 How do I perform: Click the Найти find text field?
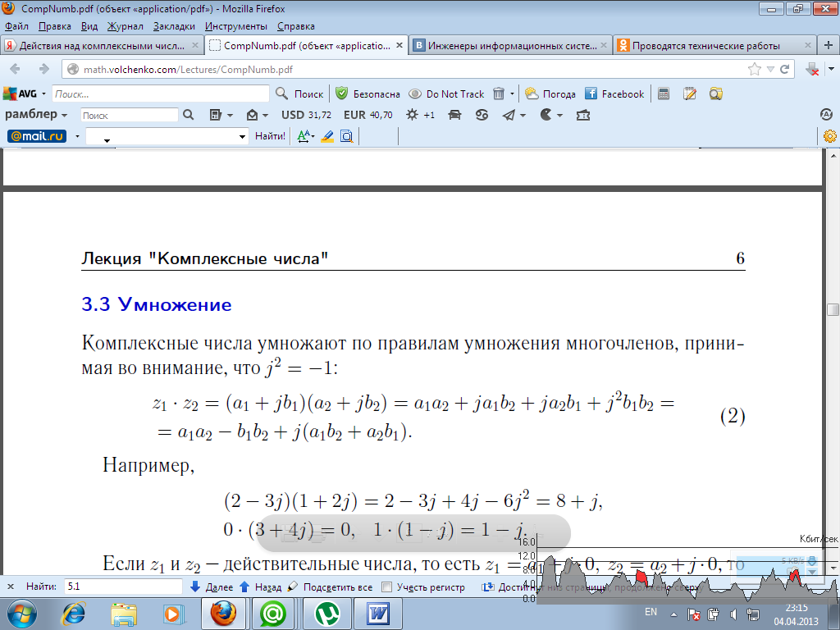click(x=123, y=587)
